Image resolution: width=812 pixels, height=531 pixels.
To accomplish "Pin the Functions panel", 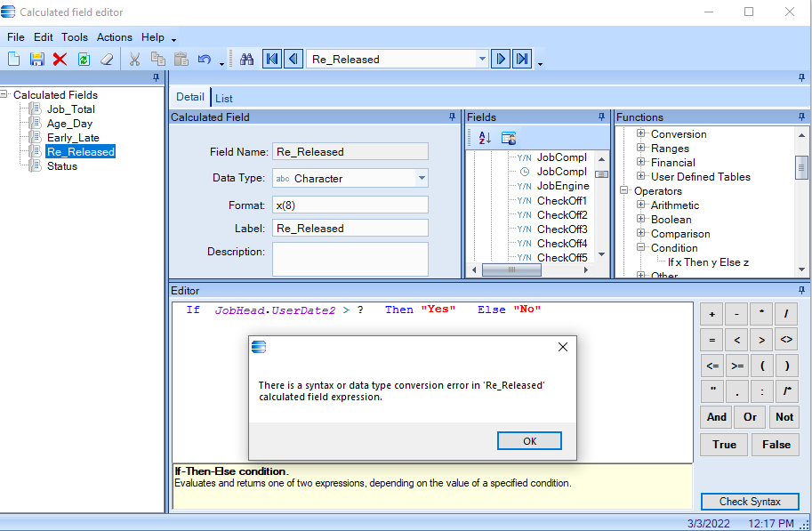I will coord(801,117).
